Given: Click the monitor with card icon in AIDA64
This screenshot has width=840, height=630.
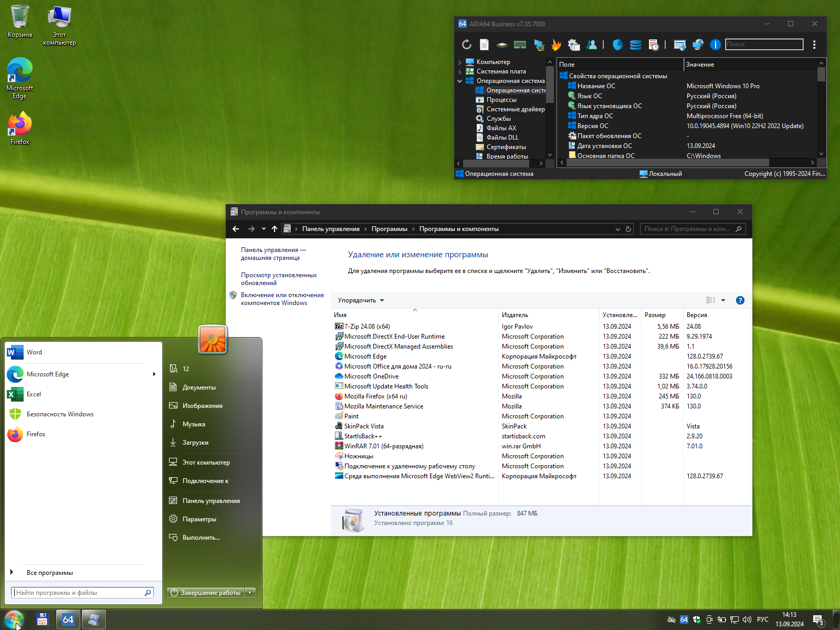Looking at the screenshot, I should 538,45.
